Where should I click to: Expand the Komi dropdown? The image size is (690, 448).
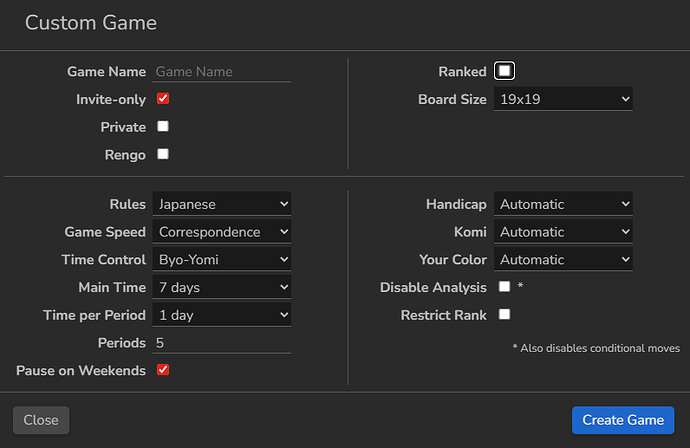[564, 232]
